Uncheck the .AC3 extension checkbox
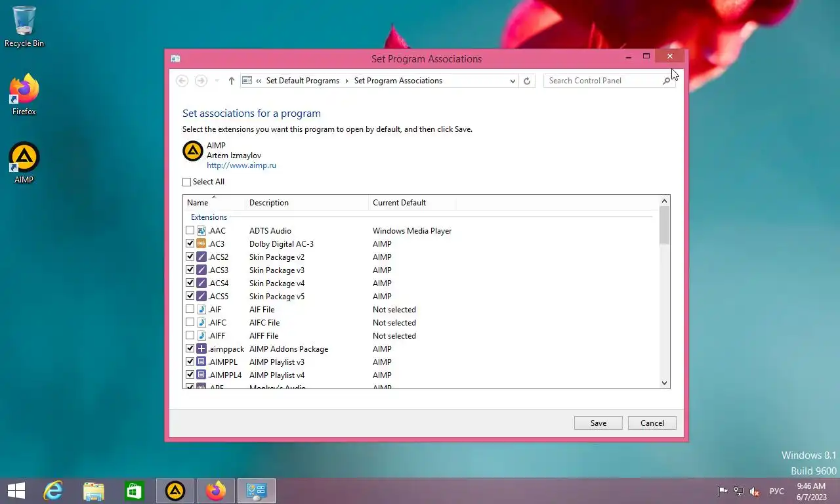Screen dimensions: 840x504 [x=190, y=243]
